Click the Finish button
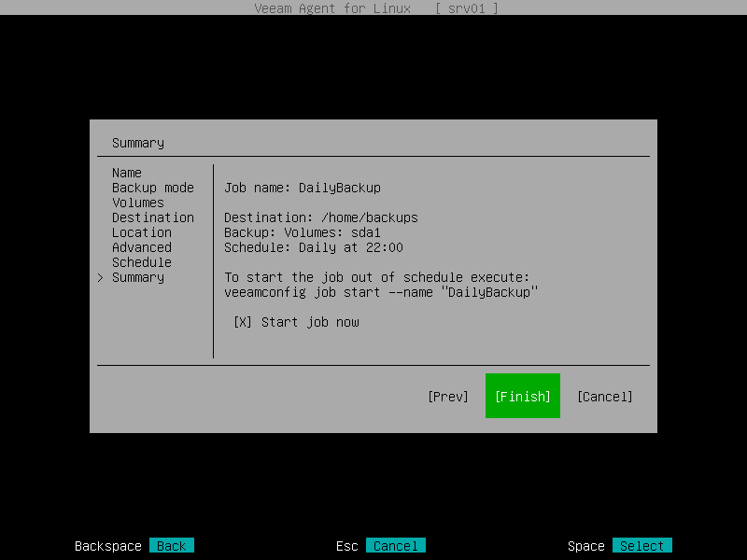 click(x=523, y=396)
